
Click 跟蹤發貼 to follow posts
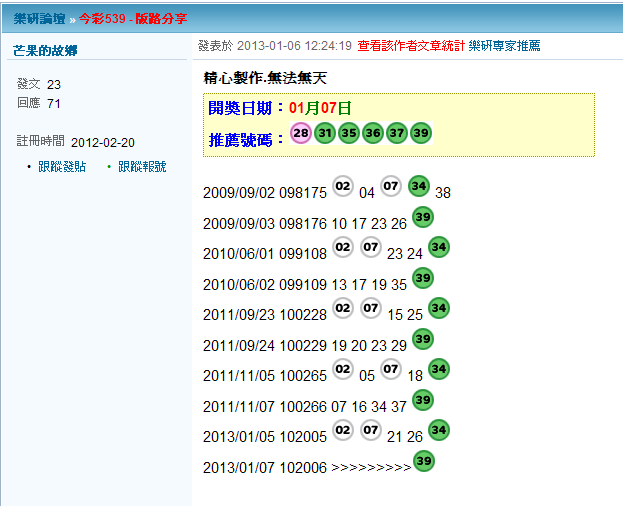click(x=61, y=167)
